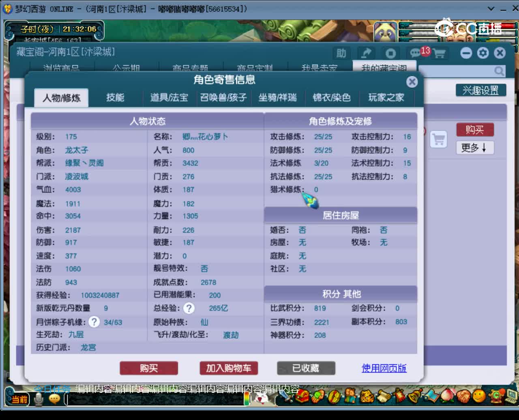Click 兴趣设置 button
This screenshot has height=420, width=519.
(x=481, y=90)
